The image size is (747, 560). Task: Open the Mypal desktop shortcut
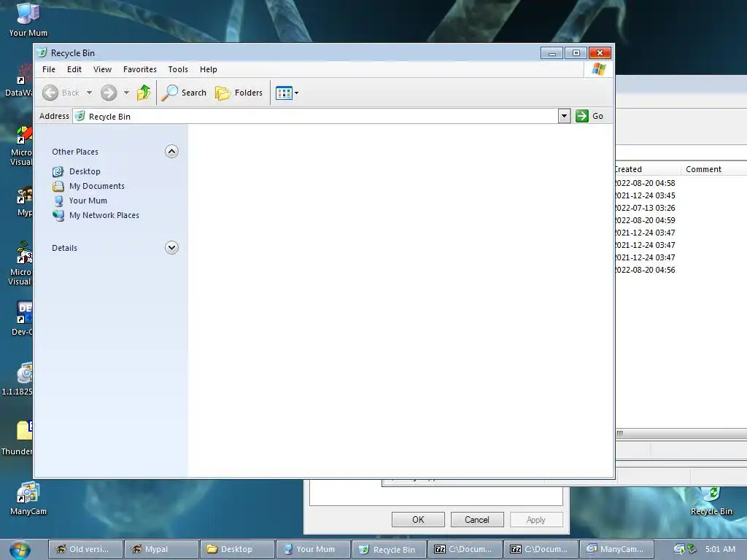(24, 202)
